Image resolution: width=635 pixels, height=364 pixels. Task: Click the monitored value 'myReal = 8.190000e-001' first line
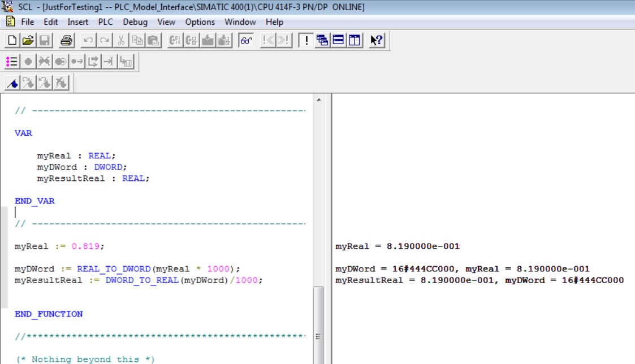398,246
